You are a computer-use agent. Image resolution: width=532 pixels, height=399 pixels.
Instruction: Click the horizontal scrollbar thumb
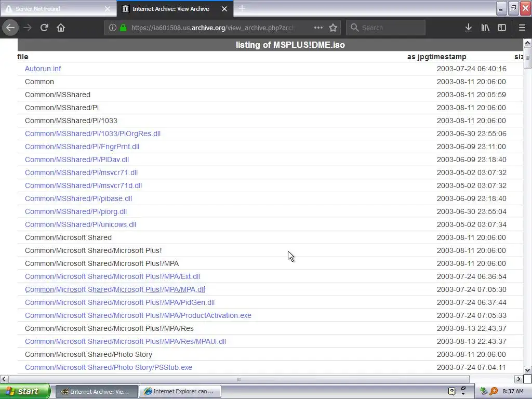[x=239, y=379]
